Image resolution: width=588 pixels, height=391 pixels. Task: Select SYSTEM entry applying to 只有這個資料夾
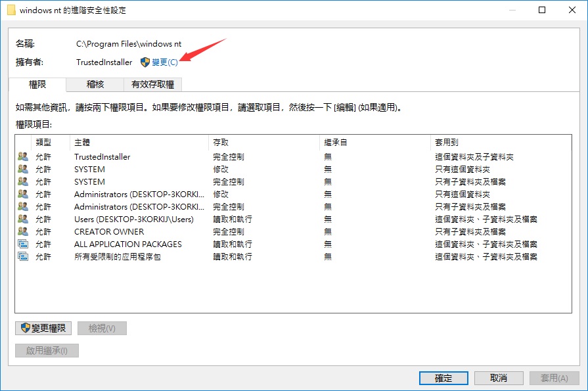[x=293, y=170]
